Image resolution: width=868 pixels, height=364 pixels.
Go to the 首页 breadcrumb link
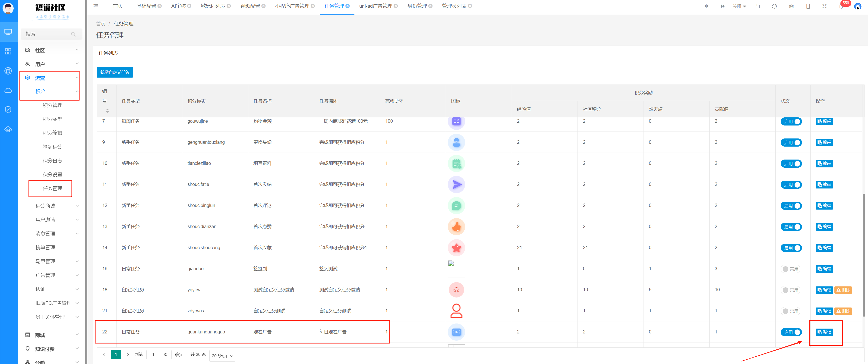(100, 24)
